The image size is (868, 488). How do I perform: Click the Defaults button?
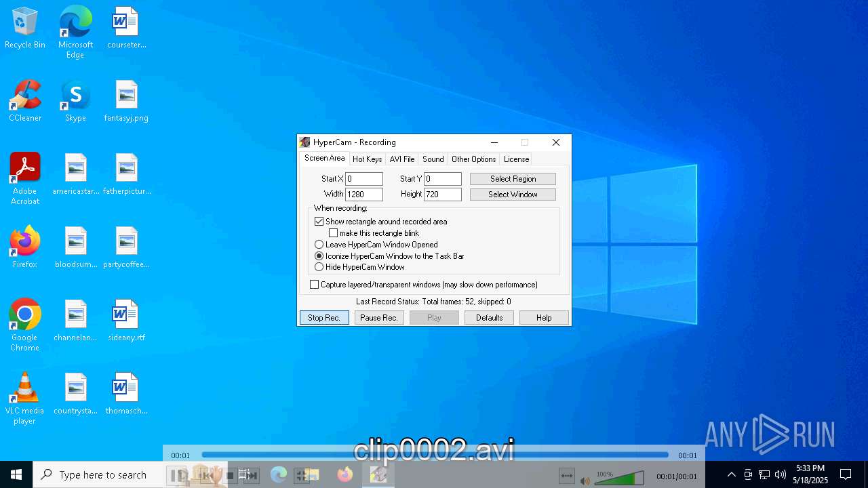pyautogui.click(x=489, y=318)
